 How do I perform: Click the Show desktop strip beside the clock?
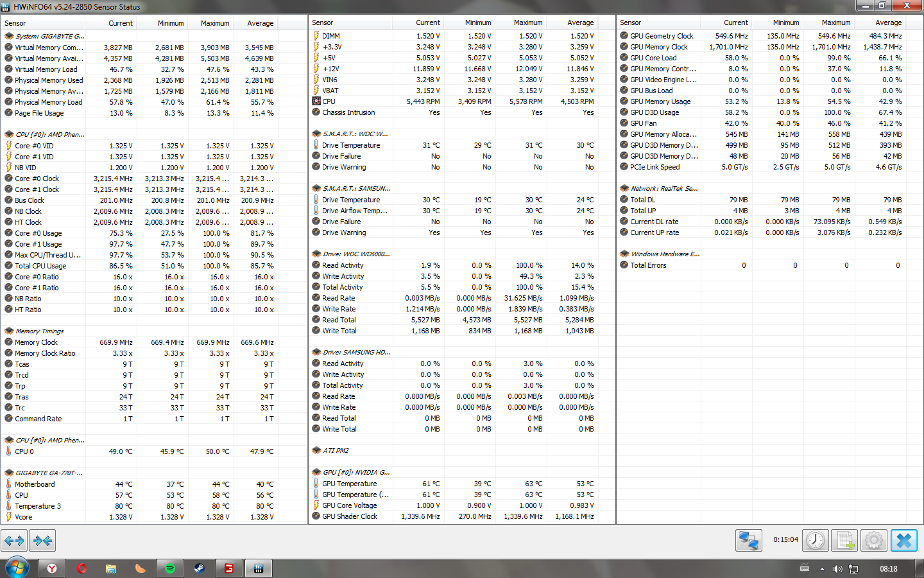(920, 568)
